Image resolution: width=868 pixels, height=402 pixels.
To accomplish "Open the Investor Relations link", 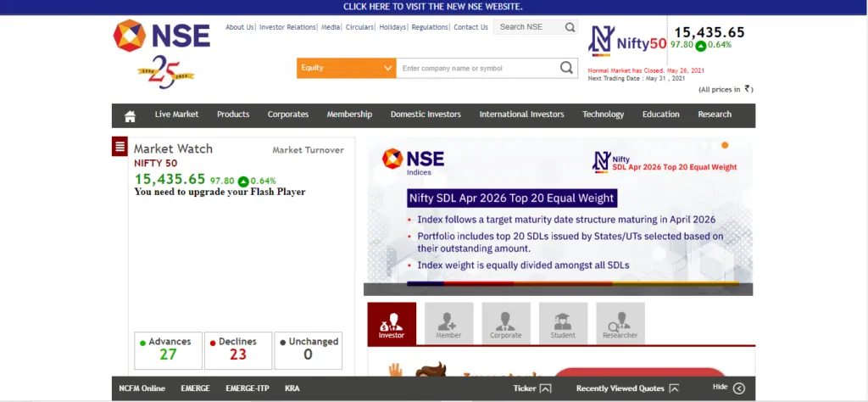I will (x=287, y=27).
